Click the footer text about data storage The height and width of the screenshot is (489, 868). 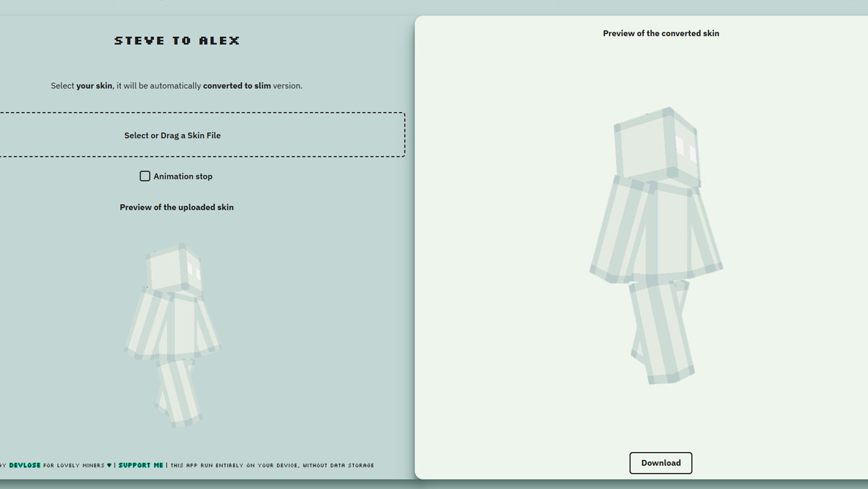271,465
